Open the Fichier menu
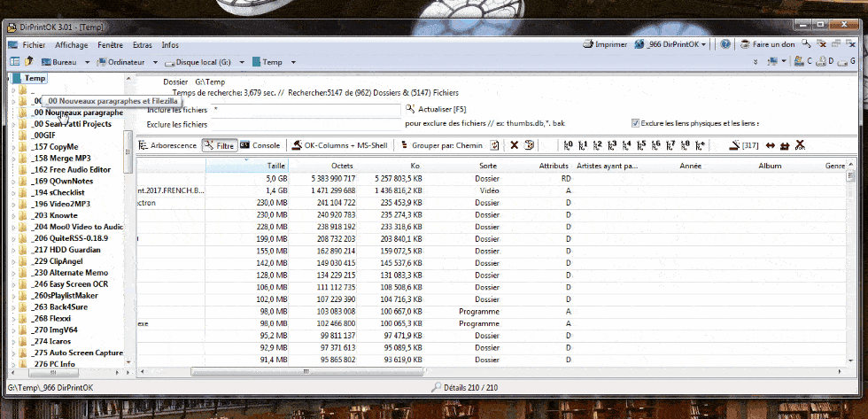Viewport: 868px width, 419px height. point(34,45)
